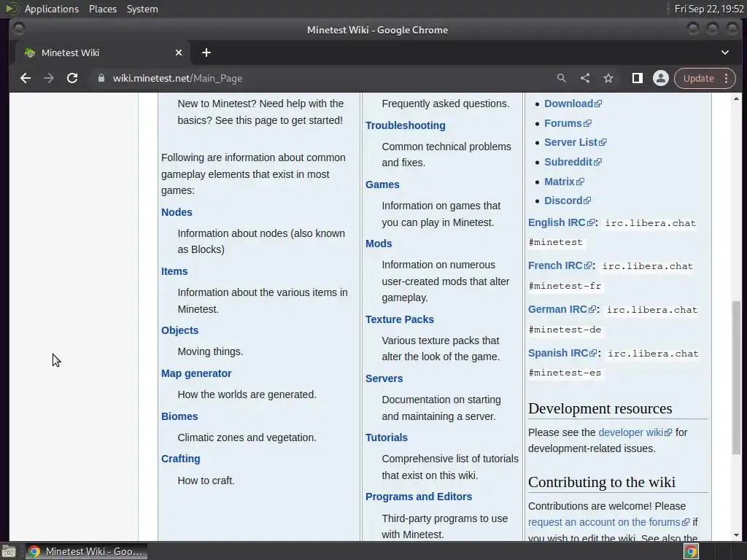Open the Games link
This screenshot has height=560, width=747.
click(x=382, y=184)
